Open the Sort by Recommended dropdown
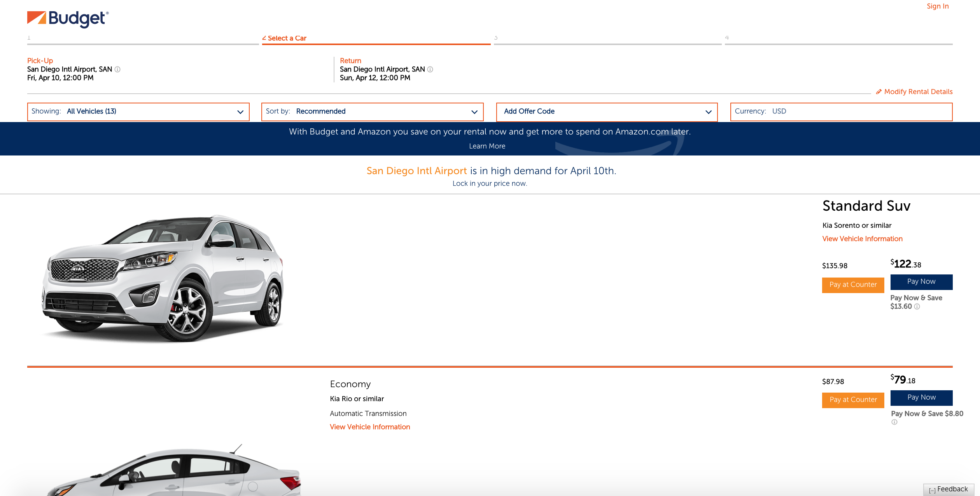 pos(373,112)
